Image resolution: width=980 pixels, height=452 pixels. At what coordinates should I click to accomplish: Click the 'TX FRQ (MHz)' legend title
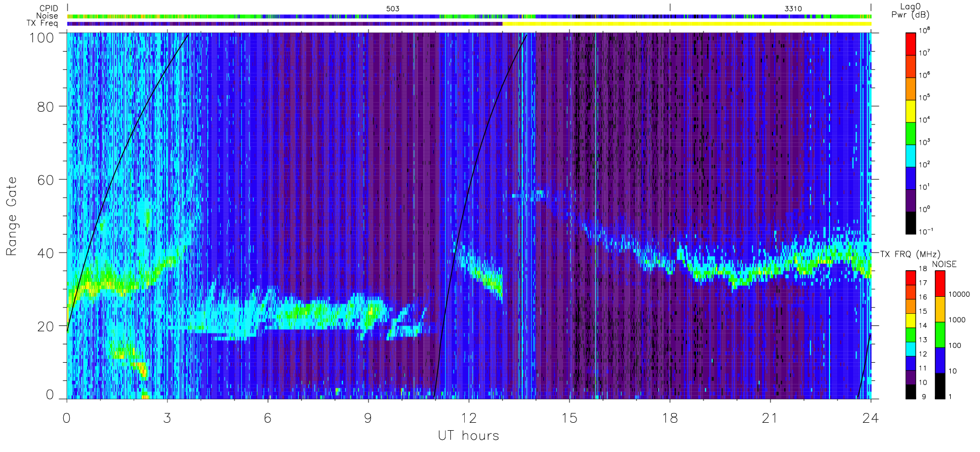point(910,254)
